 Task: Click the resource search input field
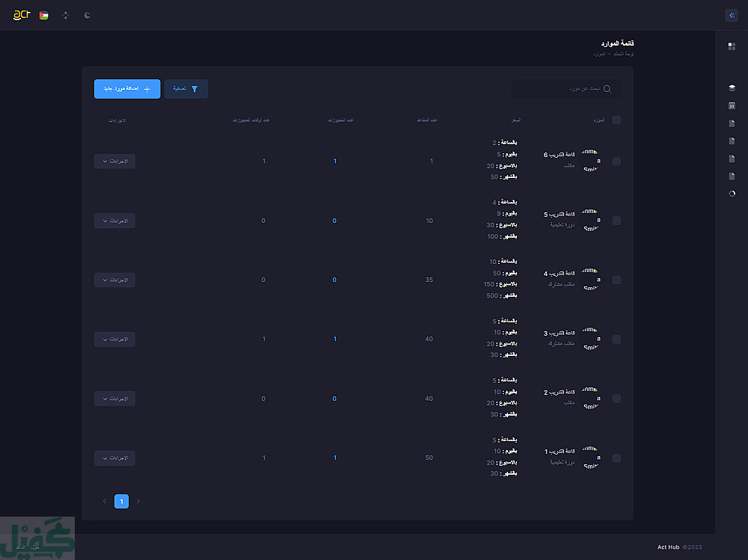coord(565,89)
